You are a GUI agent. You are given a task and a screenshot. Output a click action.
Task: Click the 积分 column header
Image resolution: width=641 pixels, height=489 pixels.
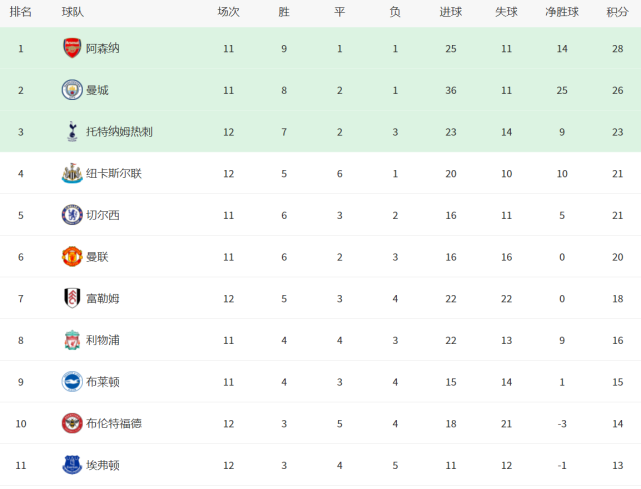(x=617, y=12)
